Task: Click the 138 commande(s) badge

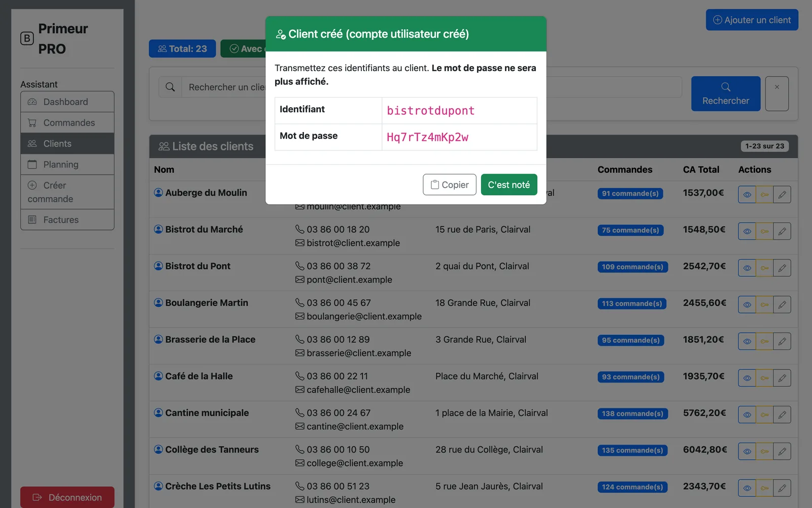Action: (x=632, y=414)
